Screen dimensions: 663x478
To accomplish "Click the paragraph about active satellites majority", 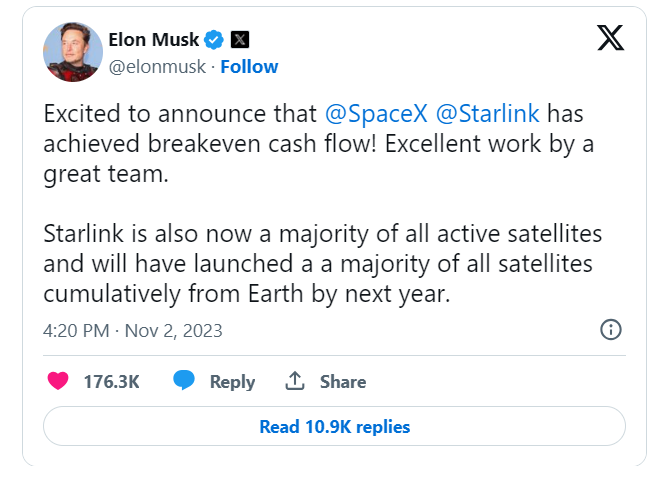I will pyautogui.click(x=322, y=264).
